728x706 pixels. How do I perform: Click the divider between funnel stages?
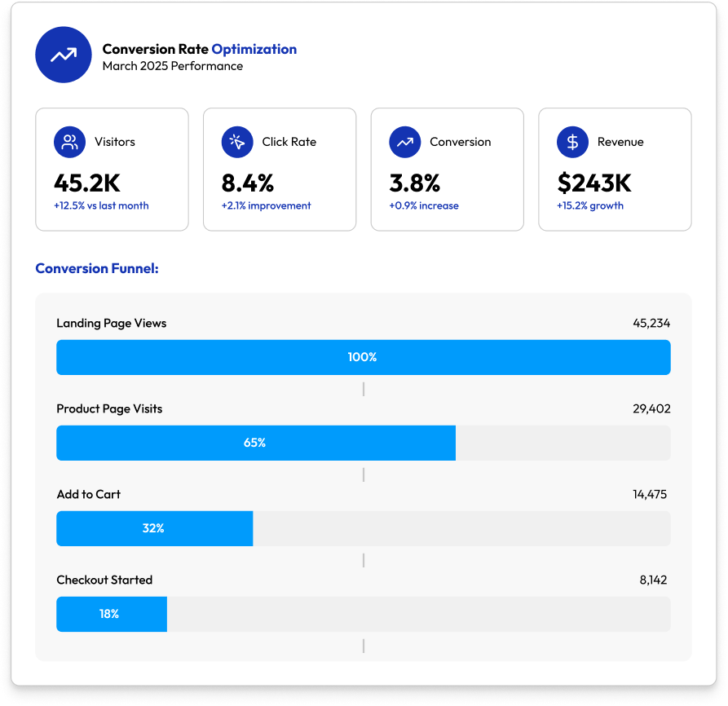pos(363,473)
